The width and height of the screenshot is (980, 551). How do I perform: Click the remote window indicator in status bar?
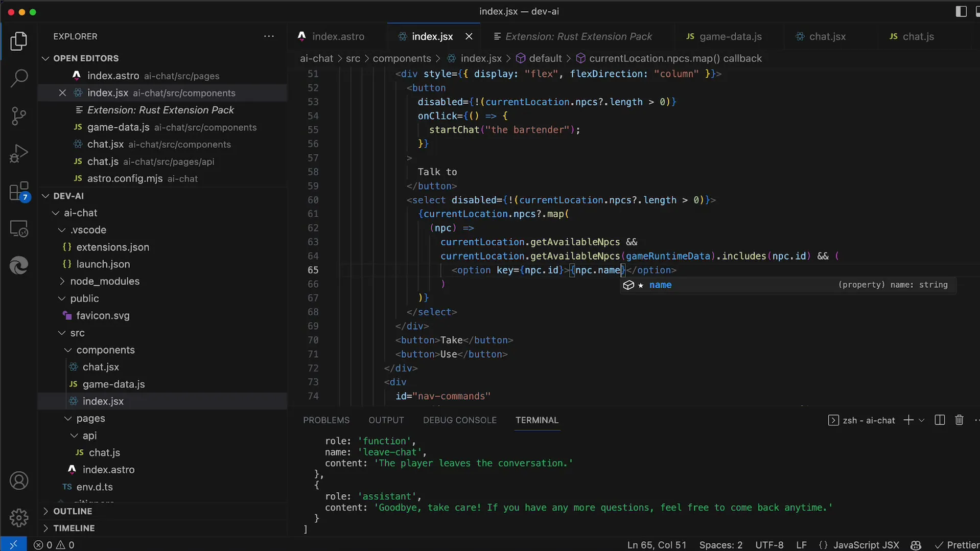[13, 545]
